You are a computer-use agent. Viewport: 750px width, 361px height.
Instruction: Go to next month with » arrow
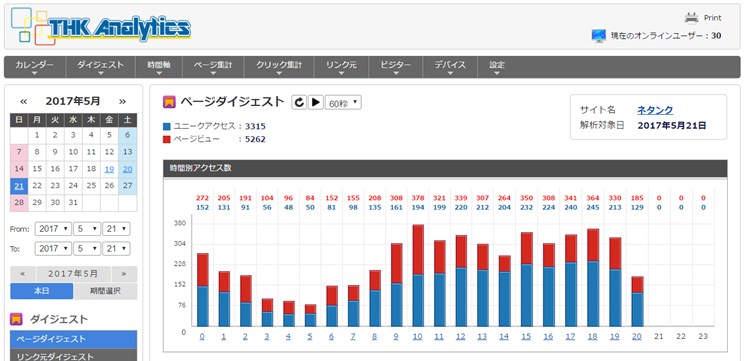pos(122,101)
